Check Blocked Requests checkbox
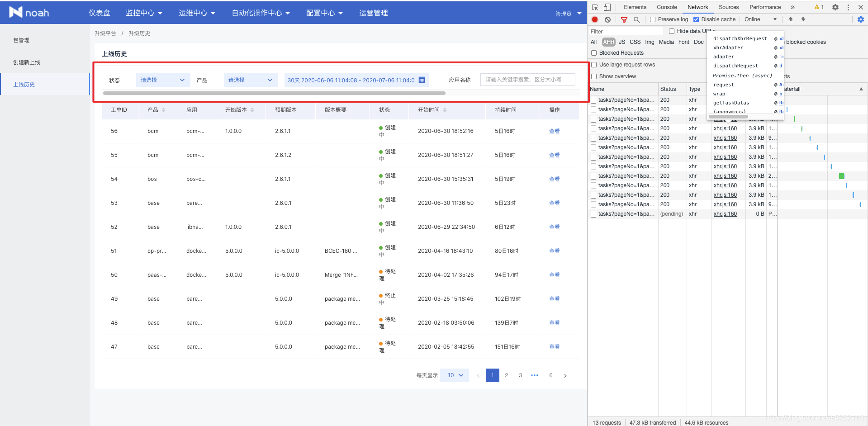The image size is (868, 426). (594, 53)
